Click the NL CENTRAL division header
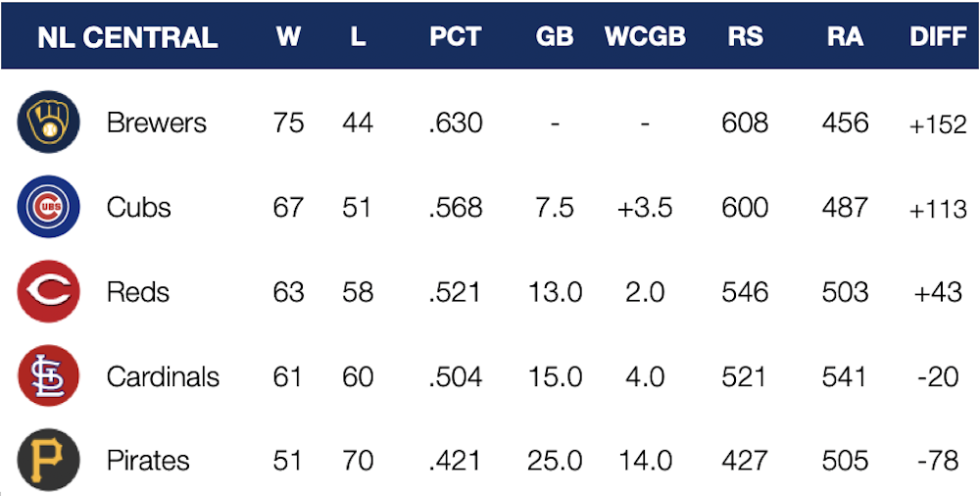 point(127,37)
